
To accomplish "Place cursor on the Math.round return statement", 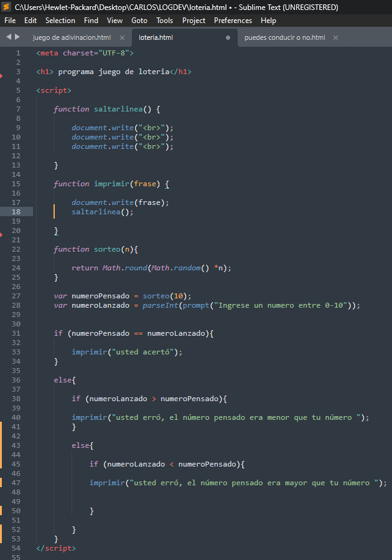I will coord(151,268).
